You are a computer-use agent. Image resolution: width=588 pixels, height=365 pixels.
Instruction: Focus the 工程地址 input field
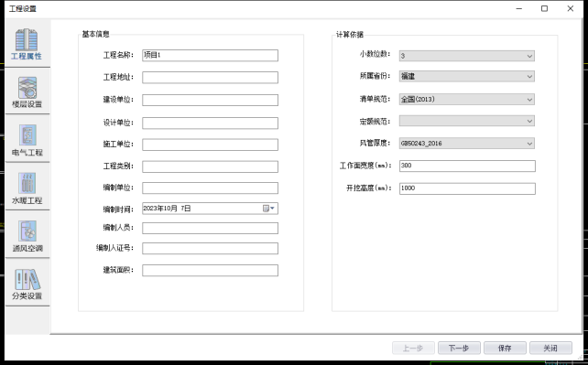coord(210,78)
